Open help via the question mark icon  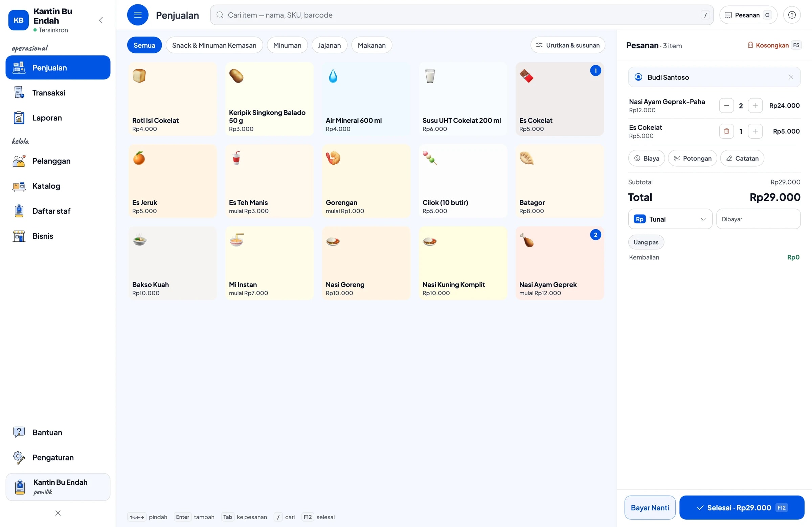click(791, 15)
